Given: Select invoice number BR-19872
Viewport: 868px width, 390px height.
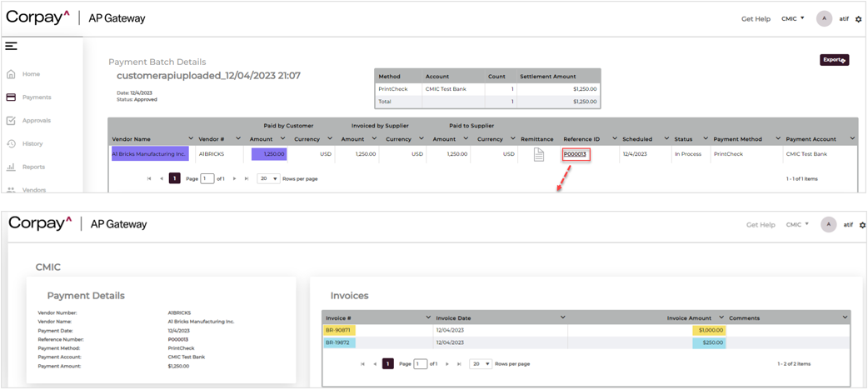Looking at the screenshot, I should pos(339,342).
